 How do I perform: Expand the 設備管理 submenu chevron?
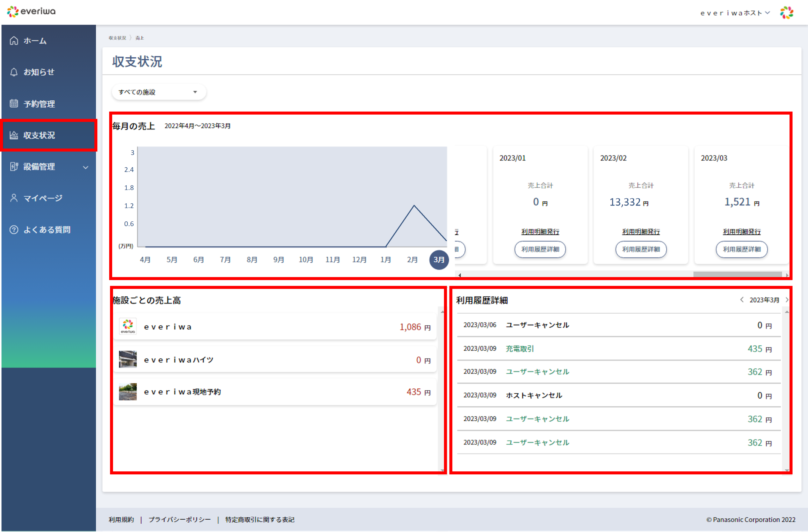(86, 167)
